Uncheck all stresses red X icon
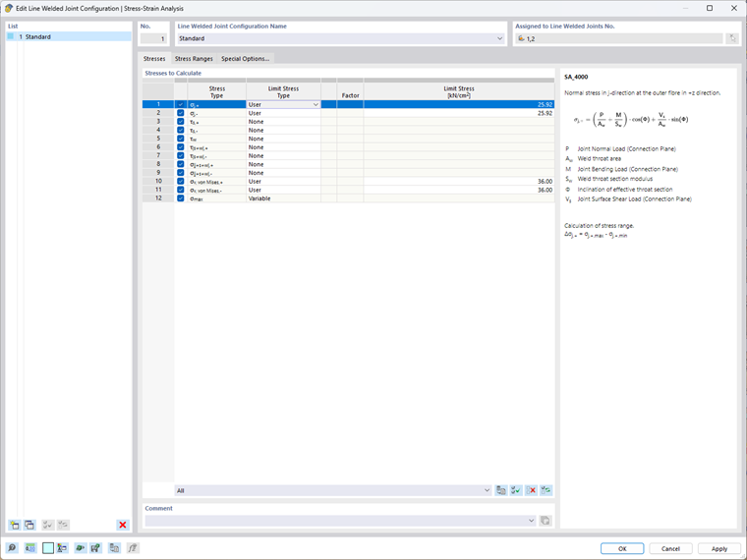747x560 pixels. [531, 490]
